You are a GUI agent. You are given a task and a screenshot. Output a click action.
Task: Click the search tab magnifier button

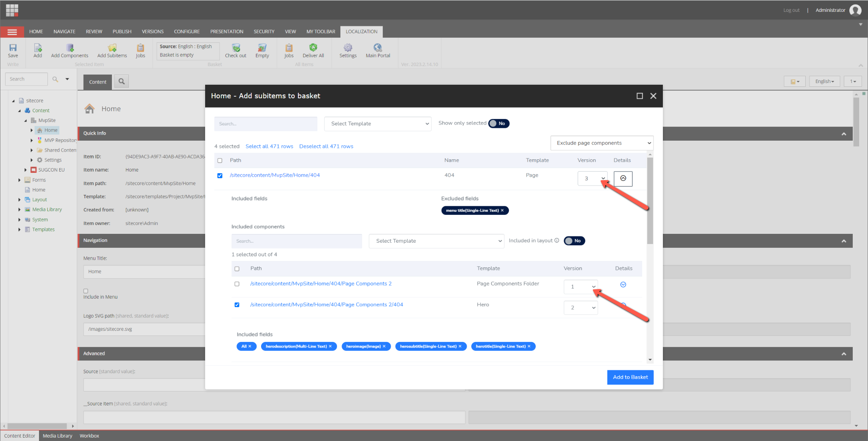pyautogui.click(x=122, y=81)
